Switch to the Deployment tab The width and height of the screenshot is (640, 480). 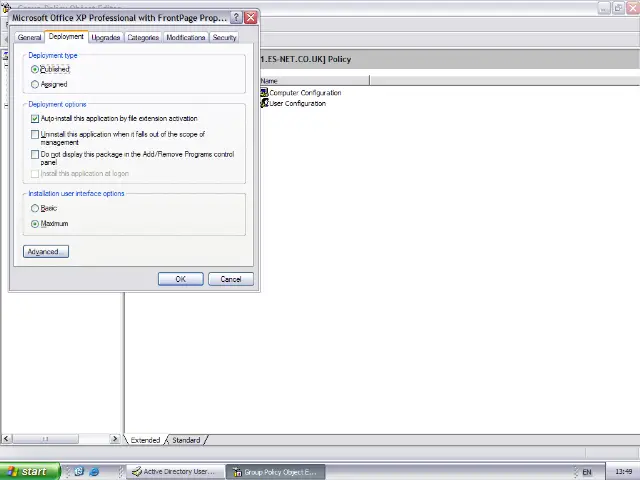point(66,36)
